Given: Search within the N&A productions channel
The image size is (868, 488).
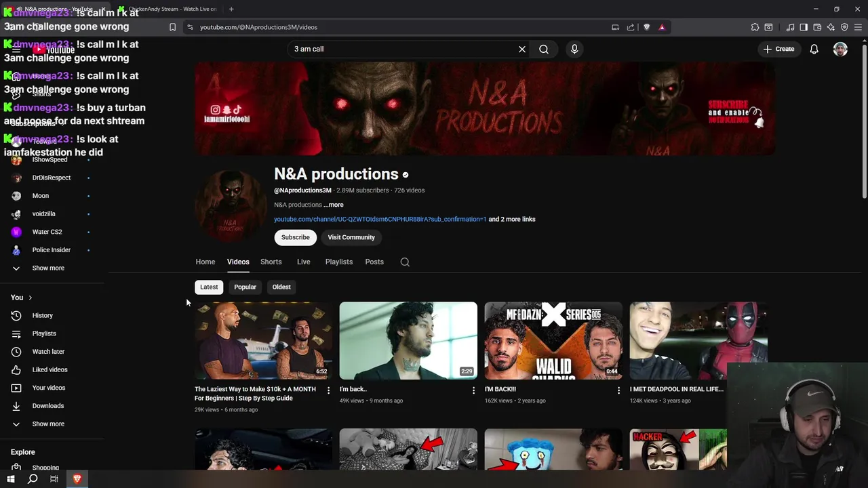Looking at the screenshot, I should pos(405,262).
